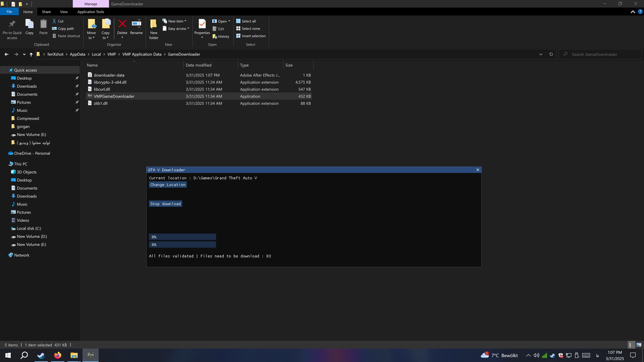644x362 pixels.
Task: Click the top 0% progress bar
Action: (x=182, y=237)
